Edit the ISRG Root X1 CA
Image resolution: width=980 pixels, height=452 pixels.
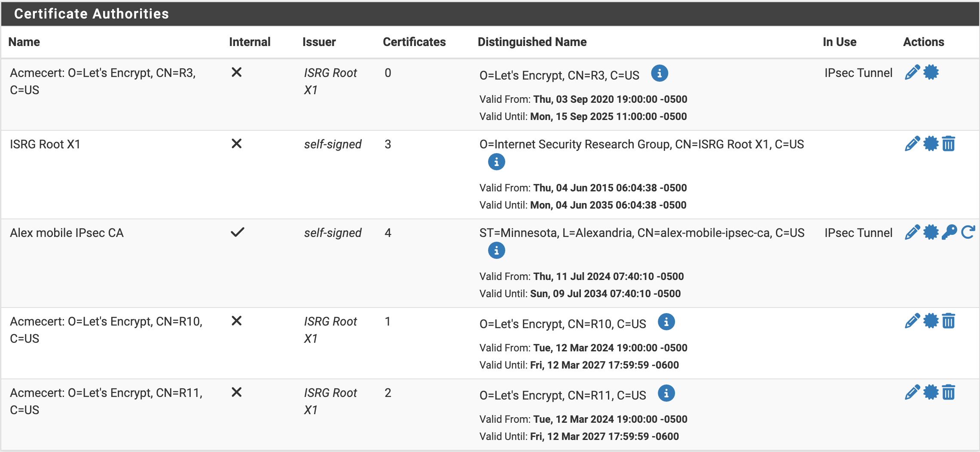tap(912, 144)
